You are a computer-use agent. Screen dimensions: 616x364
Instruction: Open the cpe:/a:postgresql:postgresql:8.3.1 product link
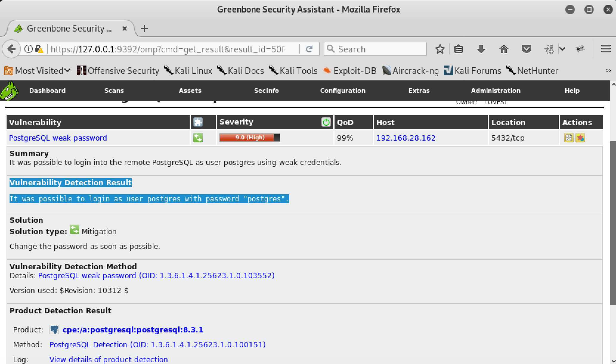pos(133,330)
